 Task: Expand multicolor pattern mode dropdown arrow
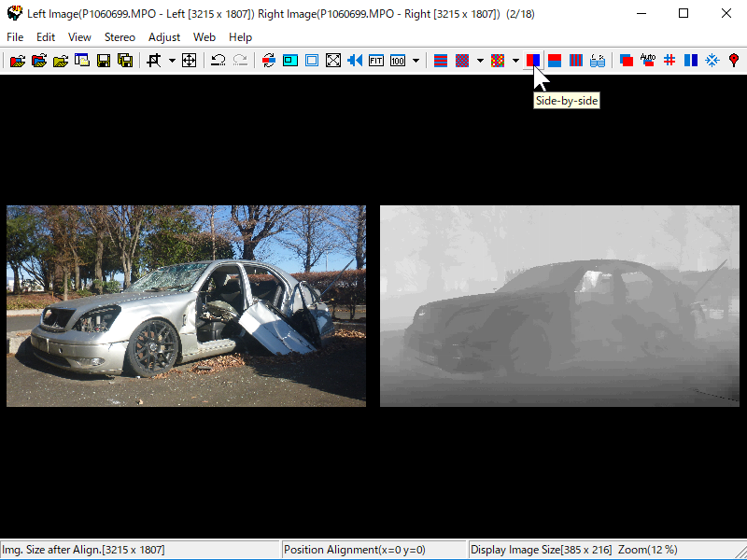[515, 61]
